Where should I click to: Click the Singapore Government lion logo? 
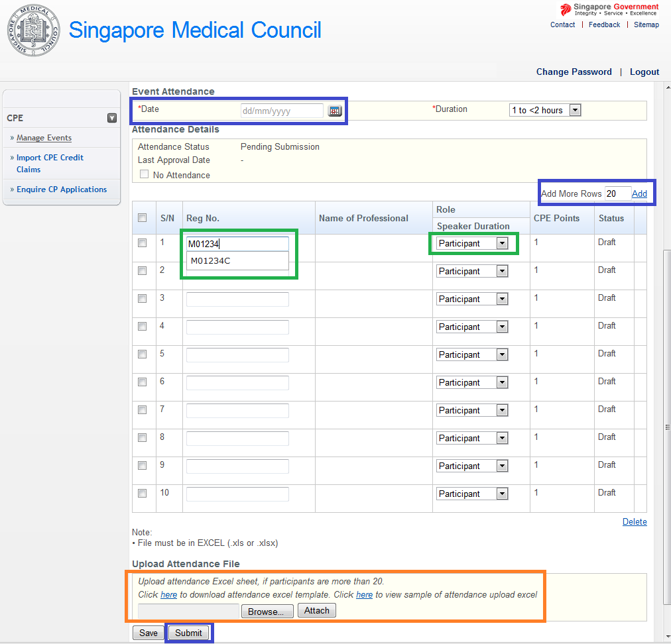tap(565, 9)
